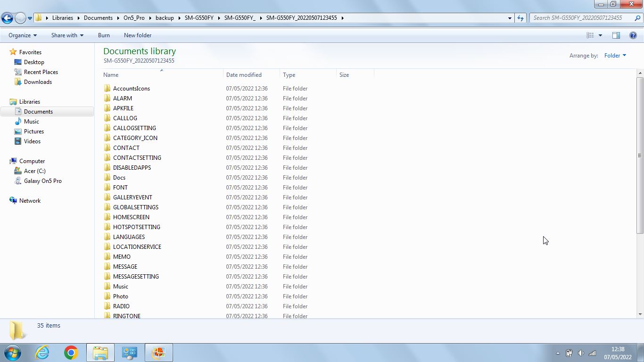Screen dimensions: 644x362
Task: Open the Help icon
Action: (x=633, y=35)
